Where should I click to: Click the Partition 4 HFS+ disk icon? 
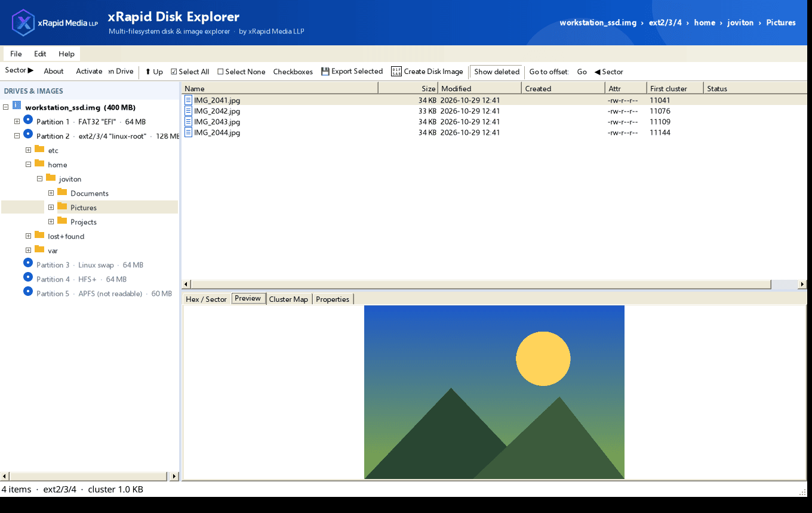(28, 277)
